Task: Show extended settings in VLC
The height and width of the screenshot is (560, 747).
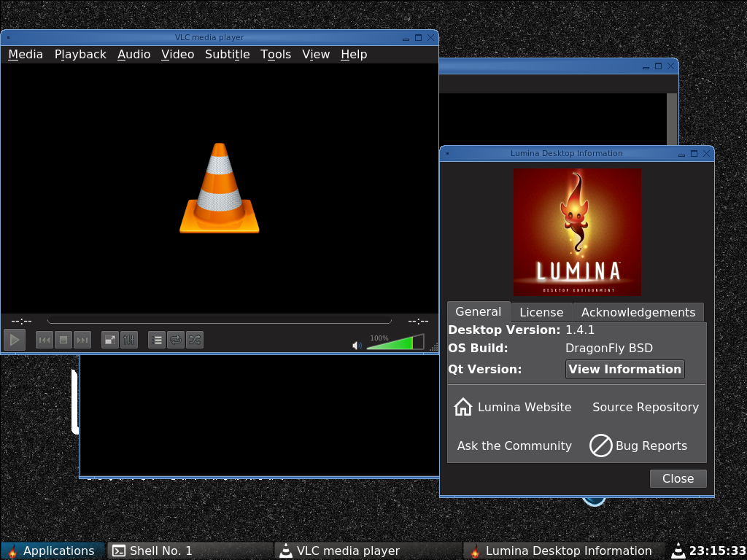Action: point(129,340)
